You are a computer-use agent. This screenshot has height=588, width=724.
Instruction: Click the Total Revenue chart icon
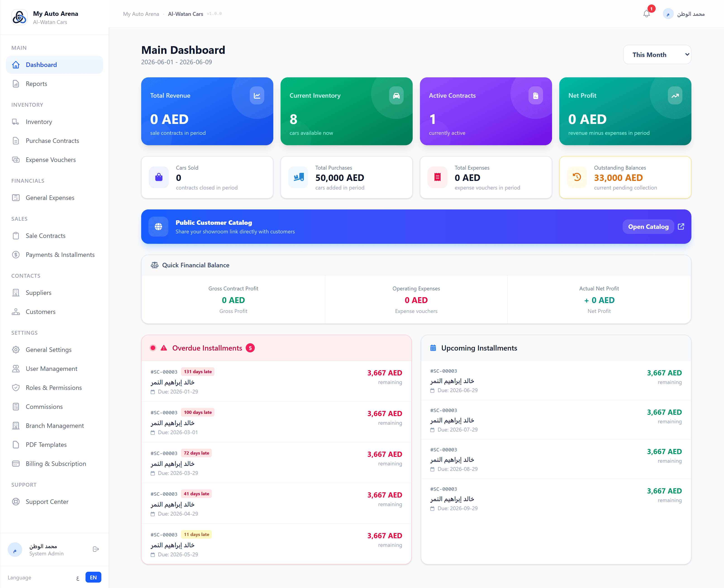point(257,96)
